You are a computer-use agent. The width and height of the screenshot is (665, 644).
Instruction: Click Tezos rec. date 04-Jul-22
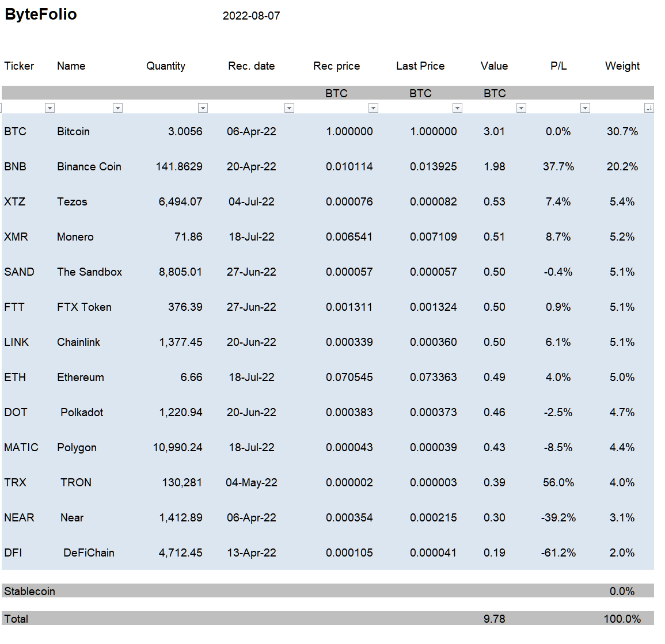click(252, 202)
